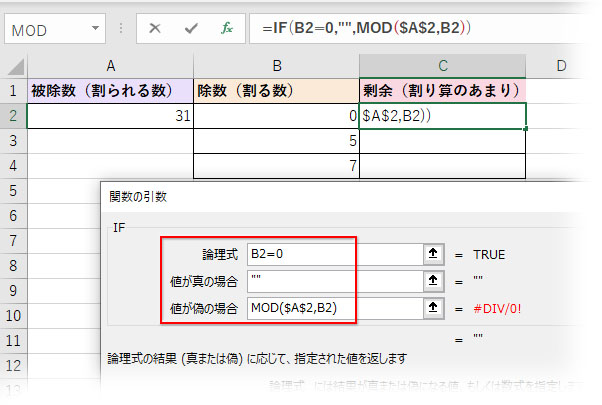Click the 論理式 field containing B2=0
Screen dimensions: 602x405
point(335,254)
